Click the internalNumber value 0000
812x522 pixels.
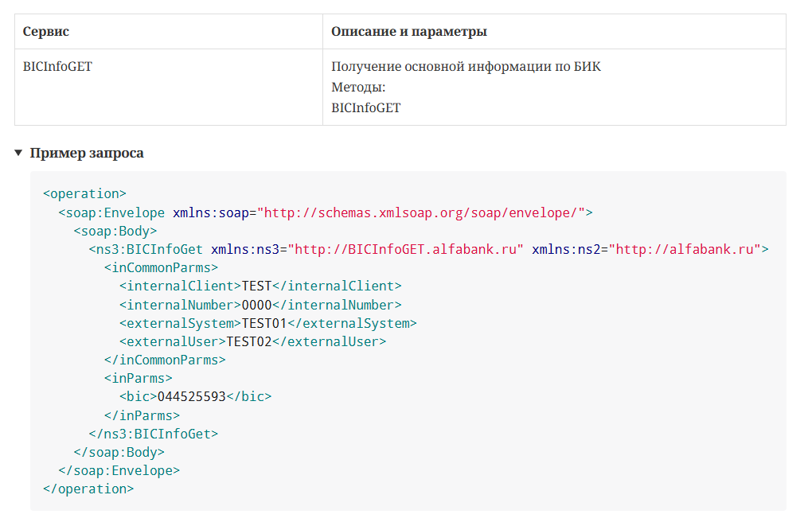point(256,305)
